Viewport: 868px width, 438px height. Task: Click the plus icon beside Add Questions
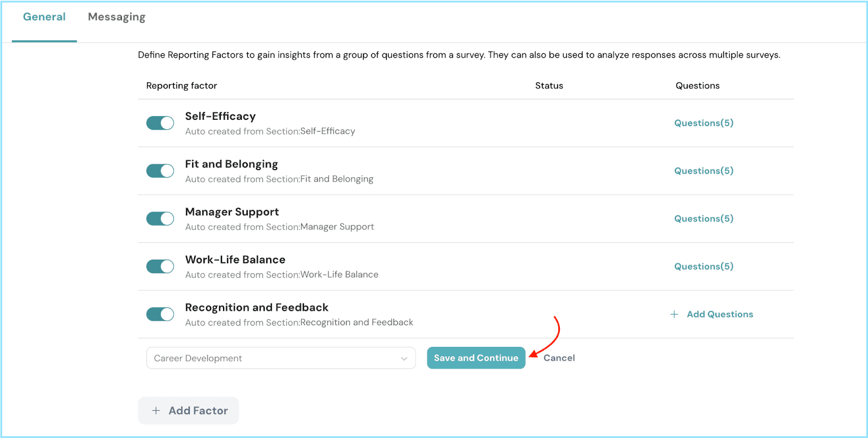pos(674,314)
